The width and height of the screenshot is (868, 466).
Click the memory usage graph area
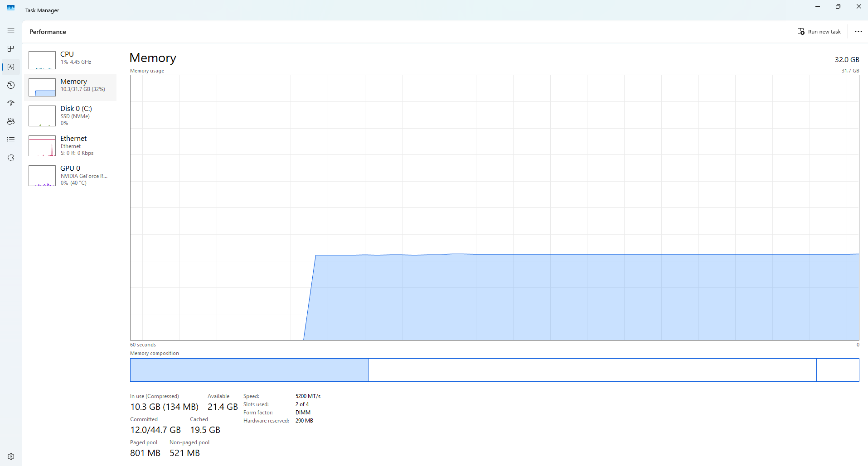[x=495, y=207]
